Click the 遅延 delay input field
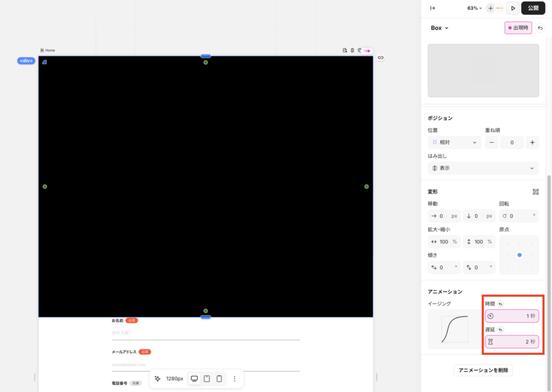 click(x=512, y=342)
